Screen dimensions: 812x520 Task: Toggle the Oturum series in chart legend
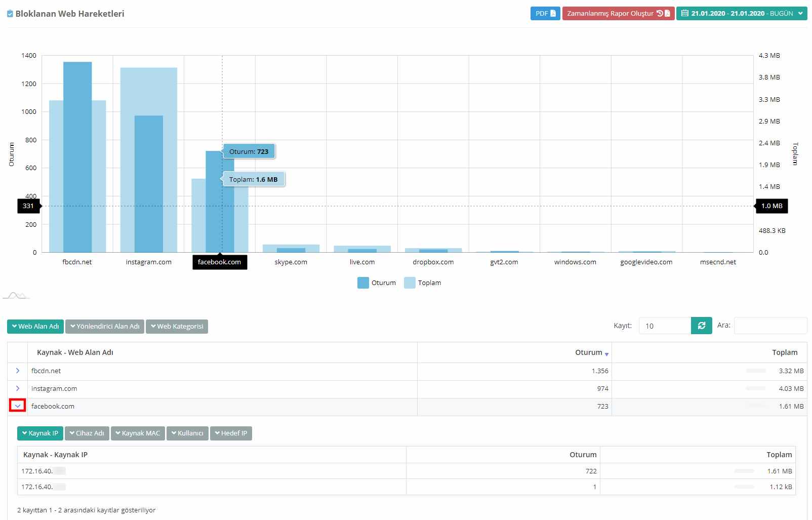click(377, 283)
